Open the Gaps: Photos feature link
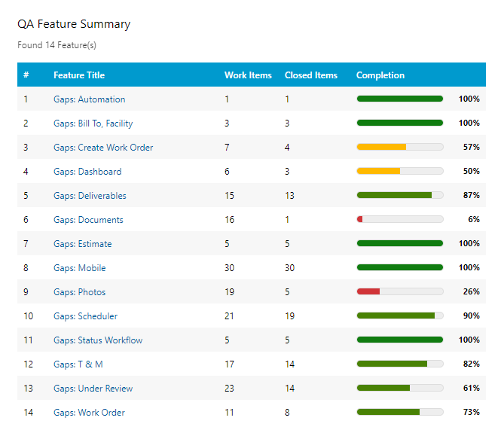Screen dimensions: 504x436 (79, 292)
